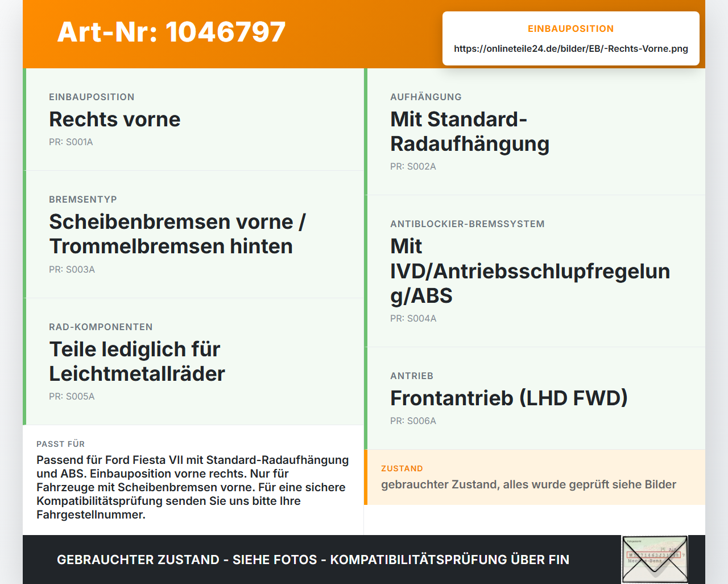The height and width of the screenshot is (584, 728).
Task: Click the Einbauposition card in the header
Action: click(x=571, y=38)
